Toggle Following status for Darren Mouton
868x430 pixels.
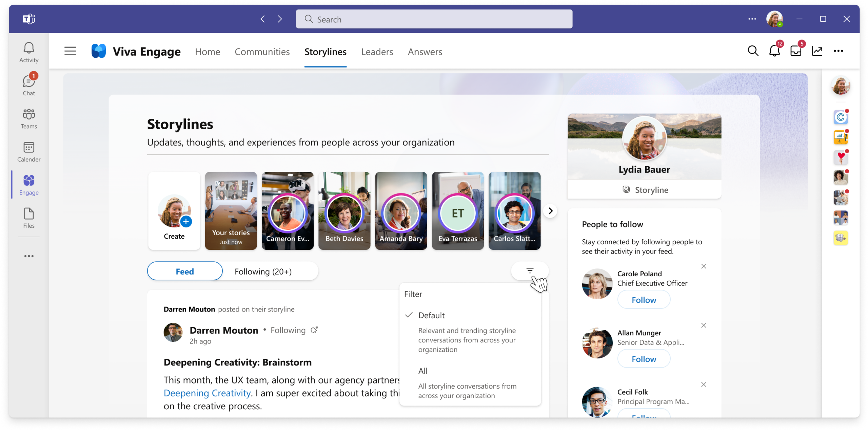pyautogui.click(x=294, y=330)
